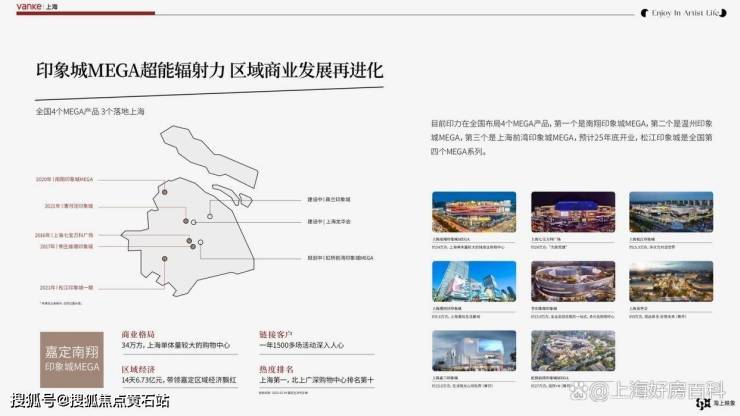Image resolution: width=740 pixels, height=416 pixels.
Task: Click the crescent icon after "Enjoy In Artist Life"
Action: coord(723,13)
